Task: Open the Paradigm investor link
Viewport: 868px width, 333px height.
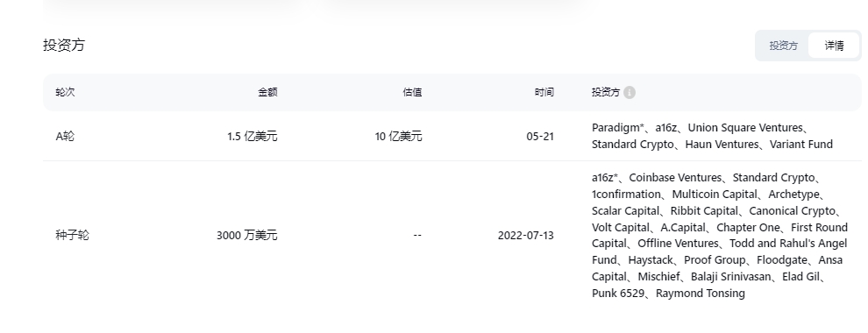Action: tap(618, 128)
